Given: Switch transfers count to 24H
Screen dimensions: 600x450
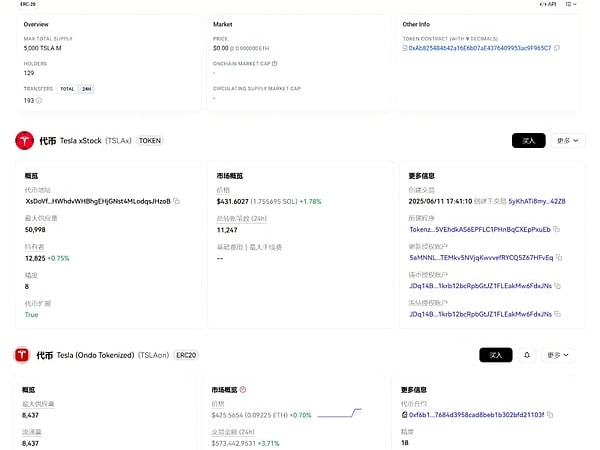Looking at the screenshot, I should [x=86, y=89].
